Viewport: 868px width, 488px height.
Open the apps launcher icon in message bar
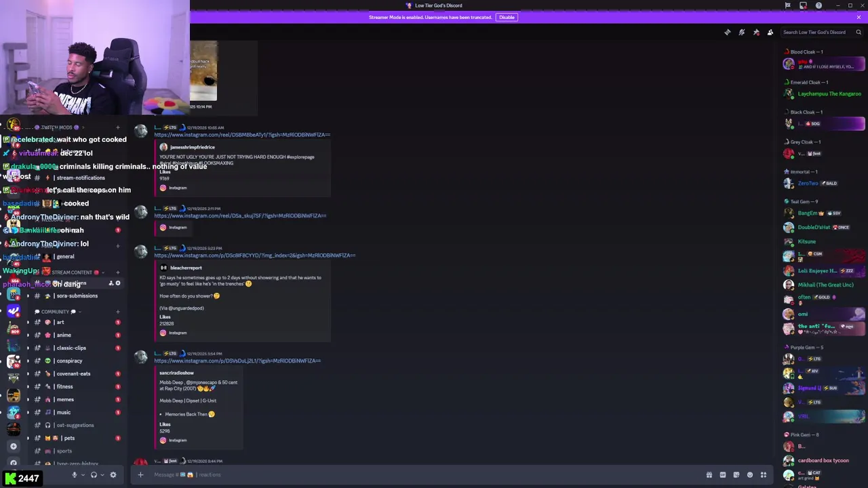764,474
